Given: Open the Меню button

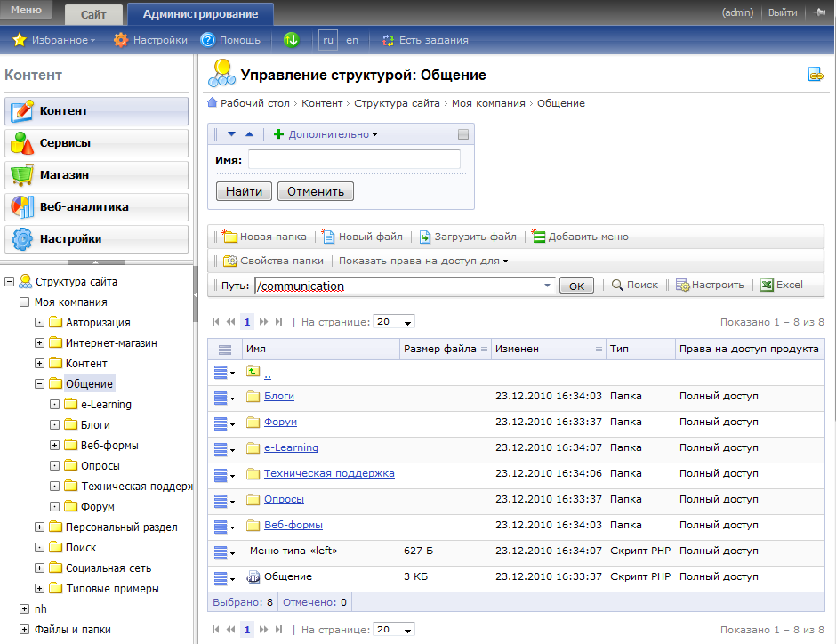Looking at the screenshot, I should [26, 10].
